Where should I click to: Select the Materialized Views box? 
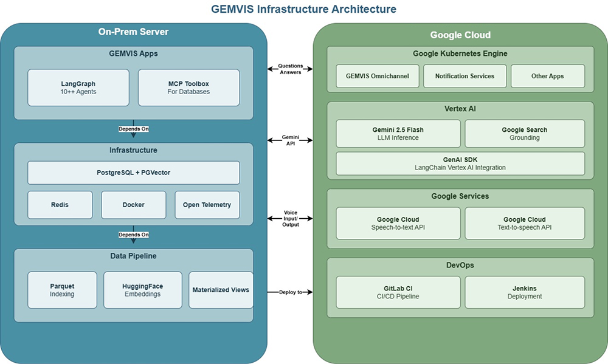(221, 290)
